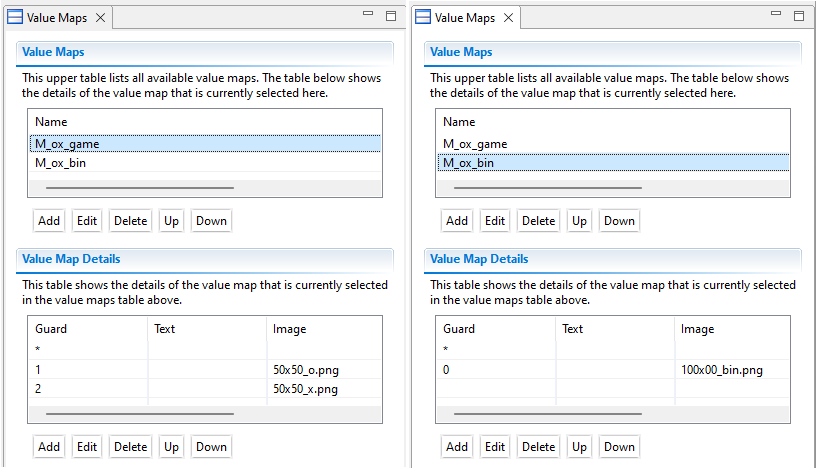The width and height of the screenshot is (820, 468).
Task: Click the Image column header in right details
Action: (x=697, y=329)
